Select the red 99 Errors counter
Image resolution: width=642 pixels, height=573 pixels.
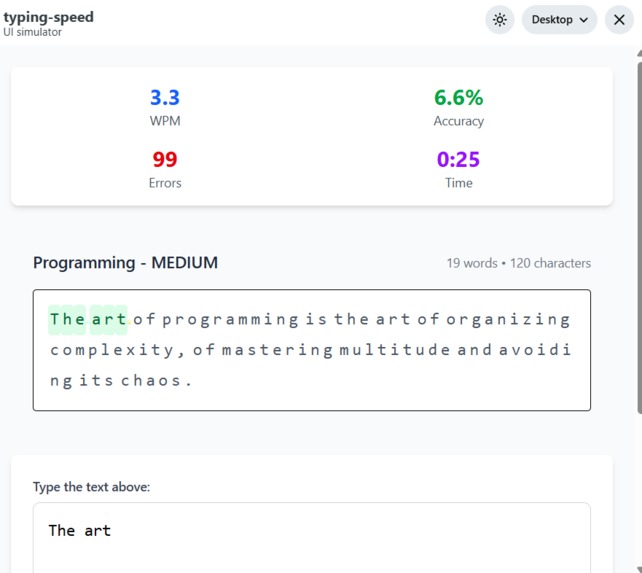point(165,169)
